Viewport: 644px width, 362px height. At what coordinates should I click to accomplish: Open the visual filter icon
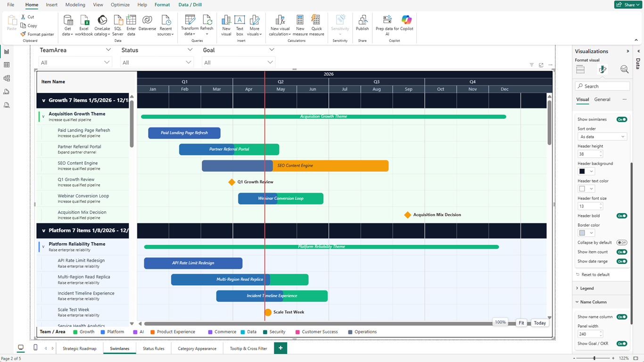(532, 65)
